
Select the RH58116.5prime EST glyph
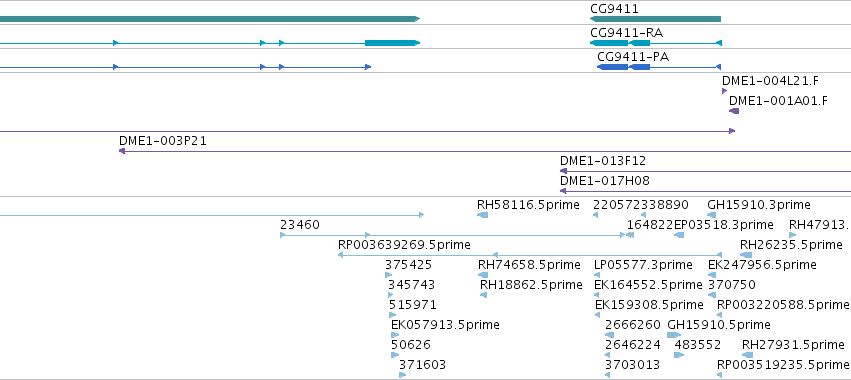[482, 215]
